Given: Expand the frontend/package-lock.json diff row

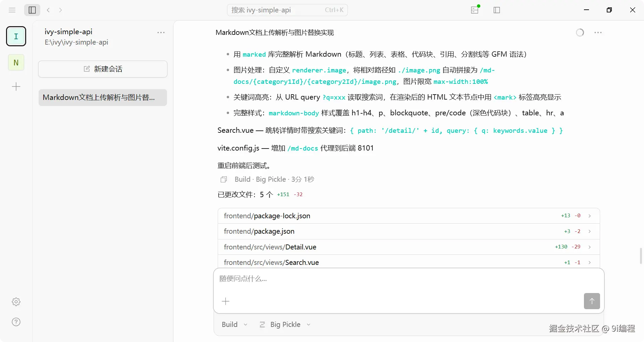Looking at the screenshot, I should pyautogui.click(x=409, y=216).
